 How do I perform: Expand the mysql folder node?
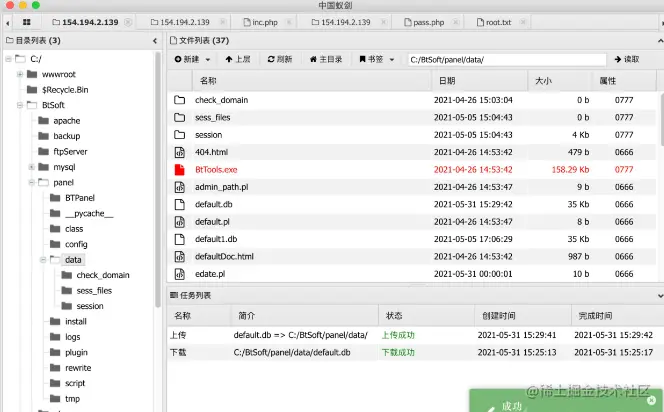(x=31, y=167)
